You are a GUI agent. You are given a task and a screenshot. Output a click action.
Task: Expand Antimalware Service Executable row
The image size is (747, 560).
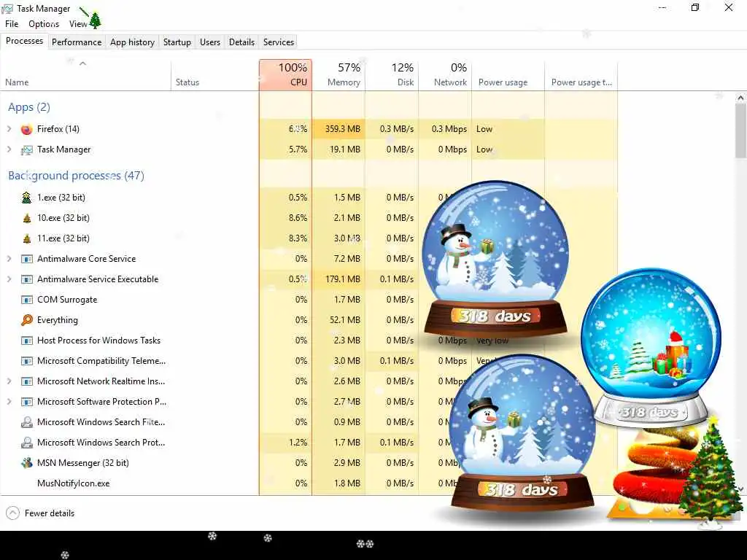click(x=9, y=279)
